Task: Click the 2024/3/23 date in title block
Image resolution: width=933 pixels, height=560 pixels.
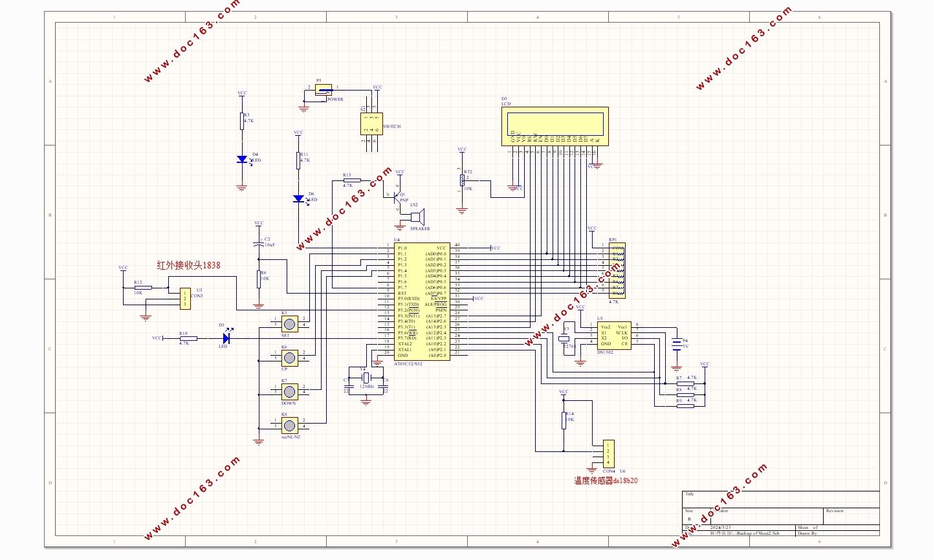Action: tap(721, 528)
